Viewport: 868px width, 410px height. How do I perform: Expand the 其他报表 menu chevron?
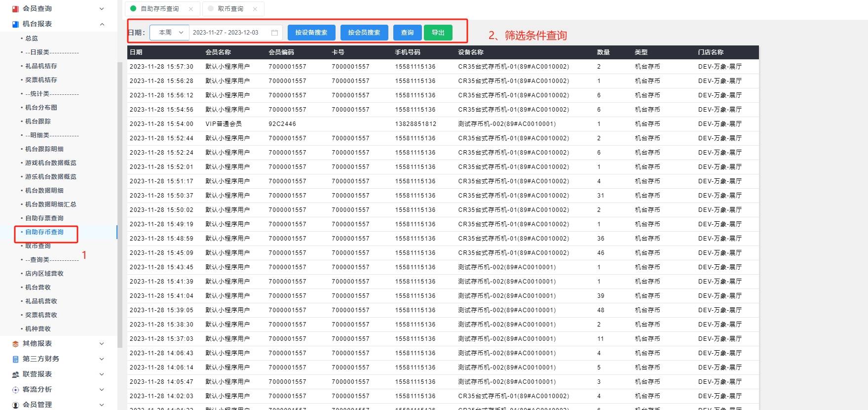(102, 344)
